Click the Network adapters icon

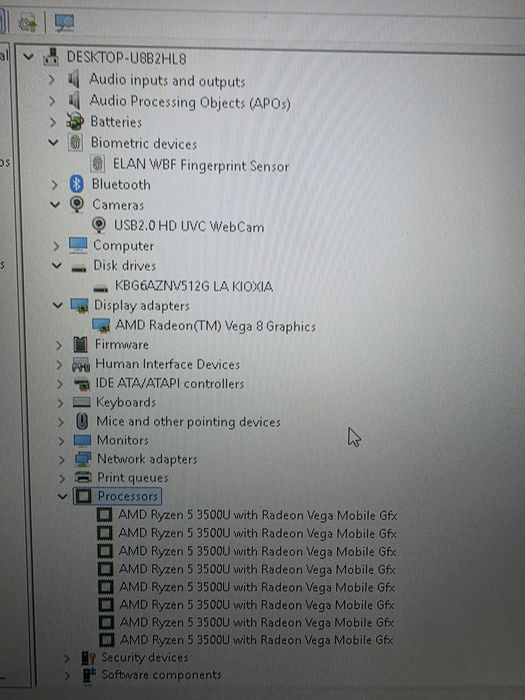click(x=83, y=459)
